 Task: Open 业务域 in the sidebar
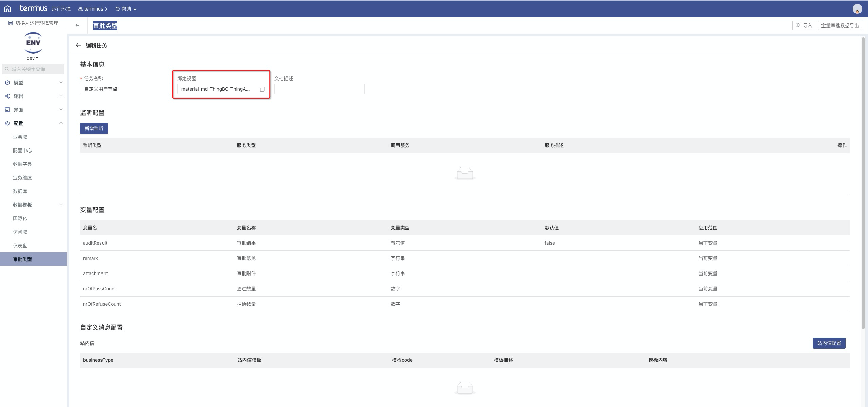tap(20, 137)
